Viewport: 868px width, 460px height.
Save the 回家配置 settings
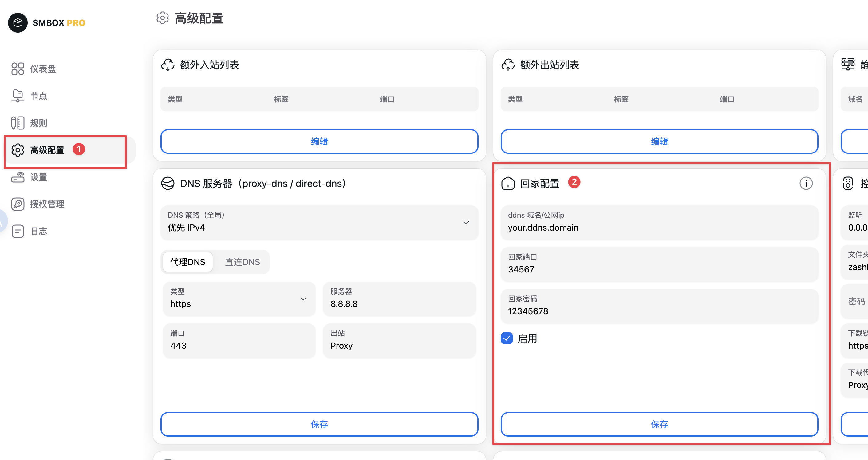click(x=659, y=424)
